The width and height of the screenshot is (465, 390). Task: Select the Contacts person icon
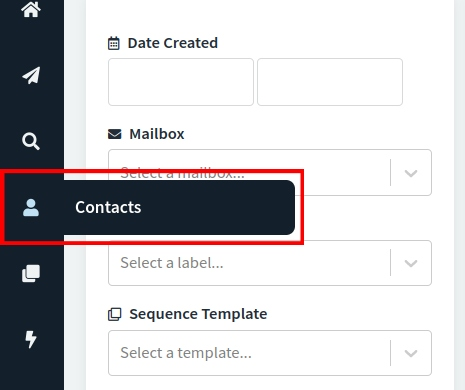tap(31, 207)
